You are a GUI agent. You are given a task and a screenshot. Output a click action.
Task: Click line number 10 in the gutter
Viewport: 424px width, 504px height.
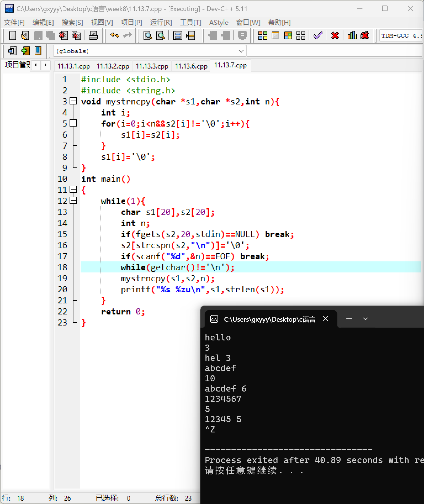(62, 179)
